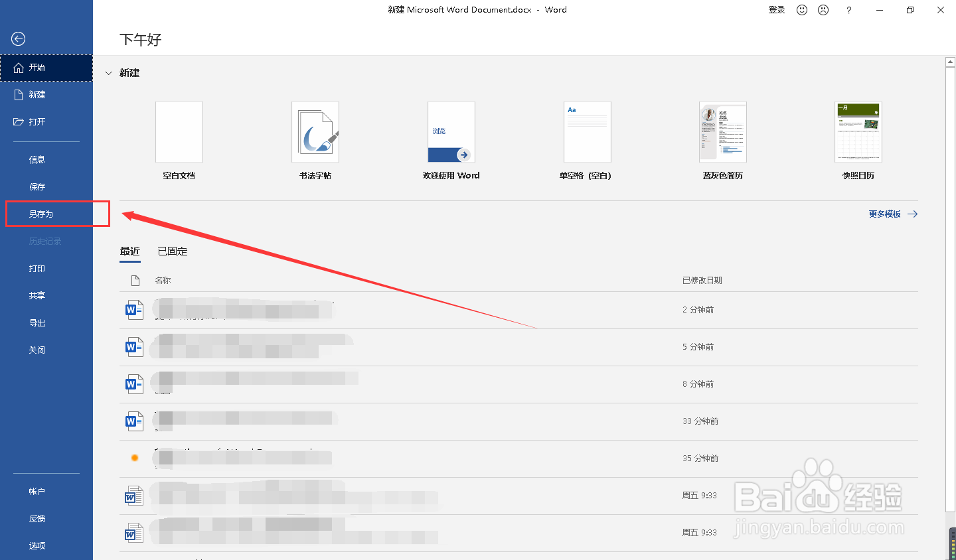
Task: Open the 开始 home page in sidebar
Action: coord(46,68)
